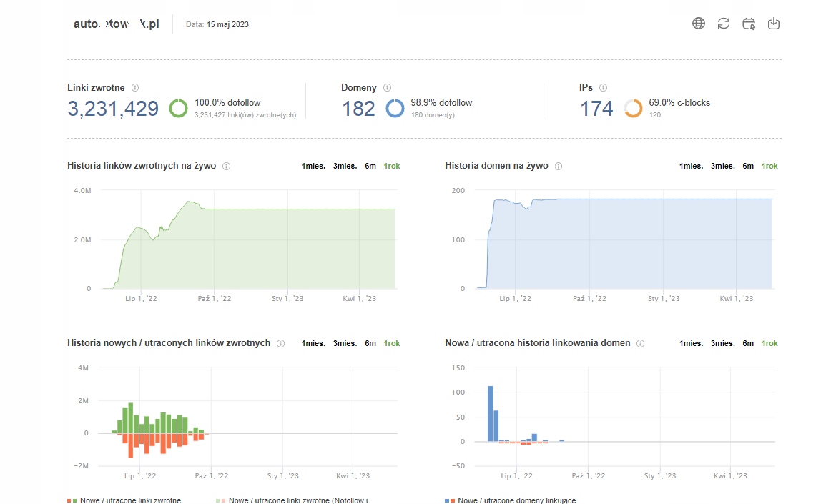Screen dimensions: 836x504
Task: Toggle the Nowe / utracone linki zwrotne legend
Action: coord(124,500)
